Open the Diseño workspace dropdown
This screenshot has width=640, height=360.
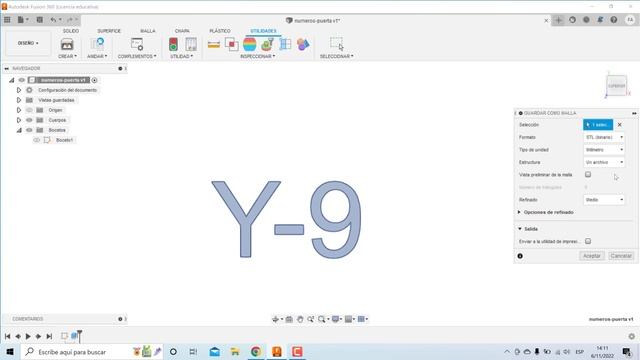28,43
